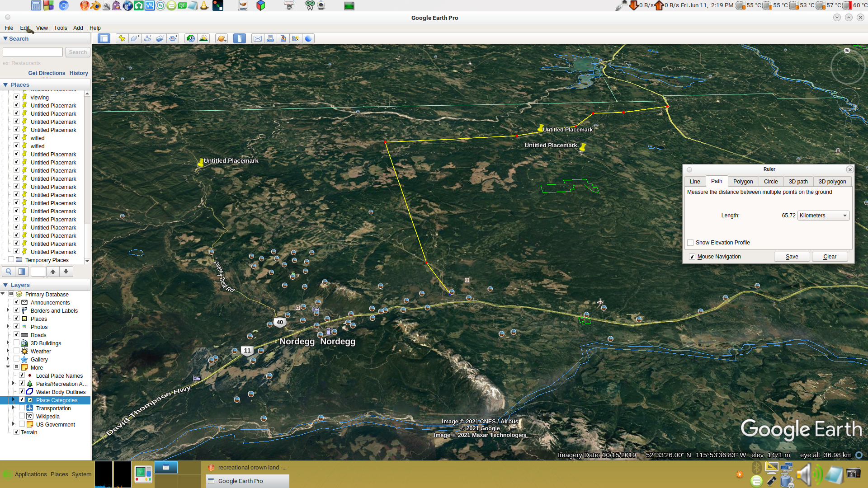
Task: Click the Save button in Ruler
Action: (x=792, y=257)
